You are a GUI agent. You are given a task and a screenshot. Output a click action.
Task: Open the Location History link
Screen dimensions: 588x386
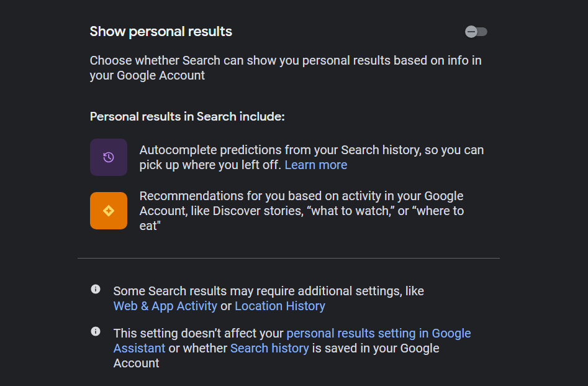pos(280,306)
